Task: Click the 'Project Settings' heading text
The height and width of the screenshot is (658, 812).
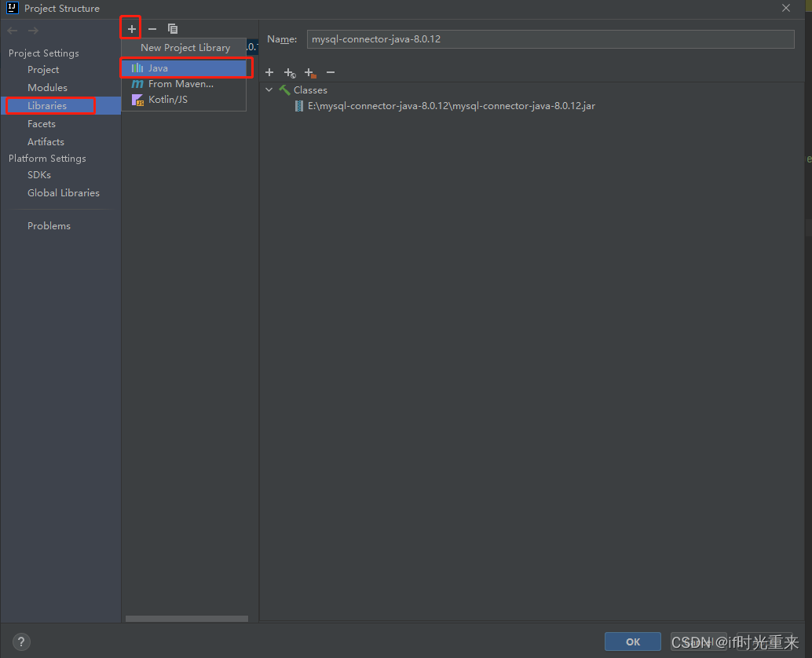Action: click(43, 53)
